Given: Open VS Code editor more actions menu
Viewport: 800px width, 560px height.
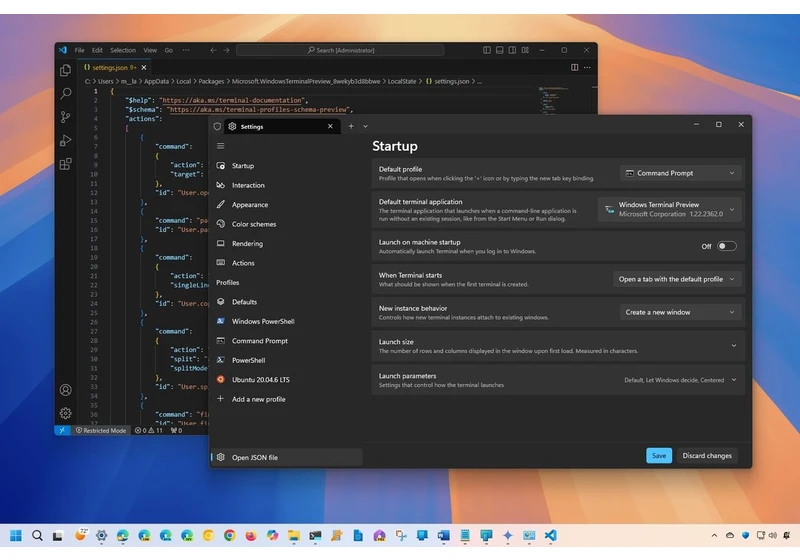Looking at the screenshot, I should [587, 67].
